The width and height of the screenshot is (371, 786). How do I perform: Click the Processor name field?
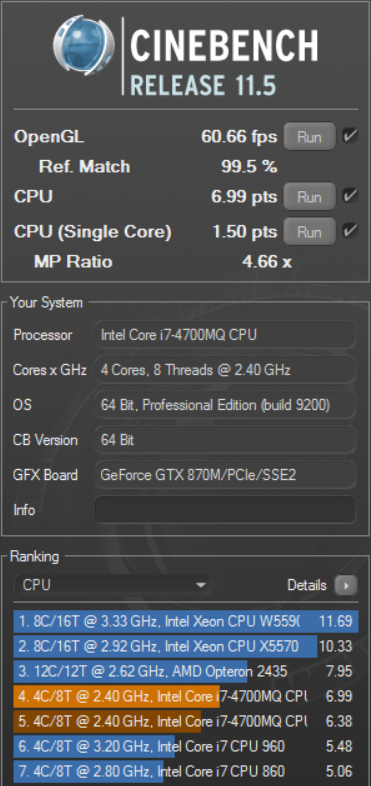225,335
